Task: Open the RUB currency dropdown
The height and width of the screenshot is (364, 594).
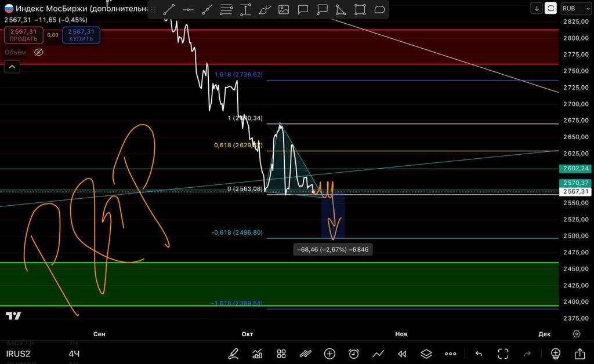Action: pos(574,8)
